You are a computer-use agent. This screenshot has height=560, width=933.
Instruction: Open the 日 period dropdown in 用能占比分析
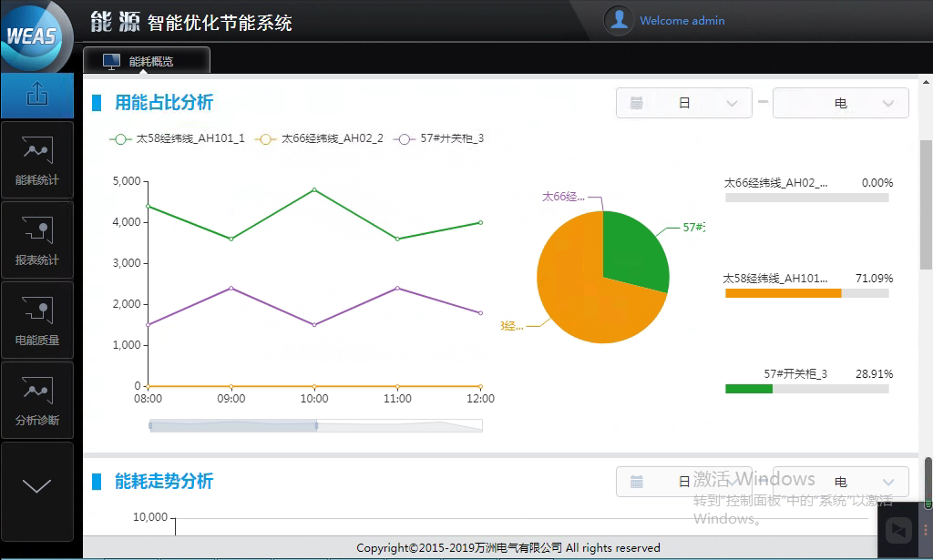click(683, 103)
